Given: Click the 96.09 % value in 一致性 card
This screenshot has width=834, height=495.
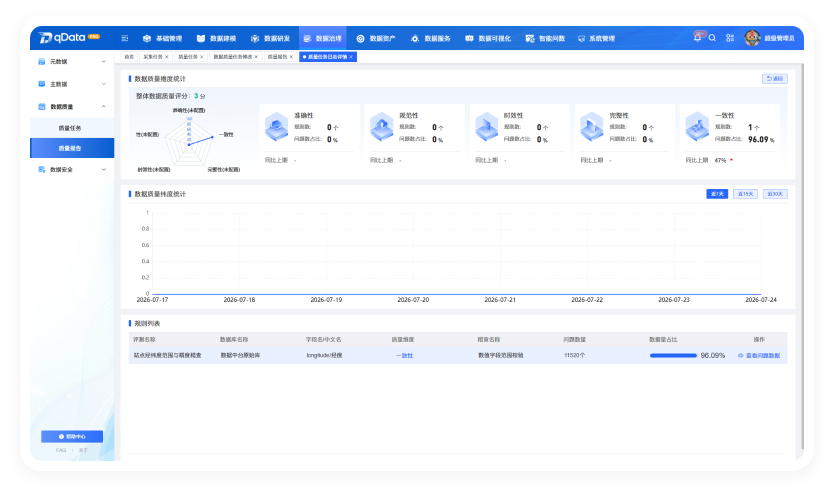Looking at the screenshot, I should click(x=761, y=139).
